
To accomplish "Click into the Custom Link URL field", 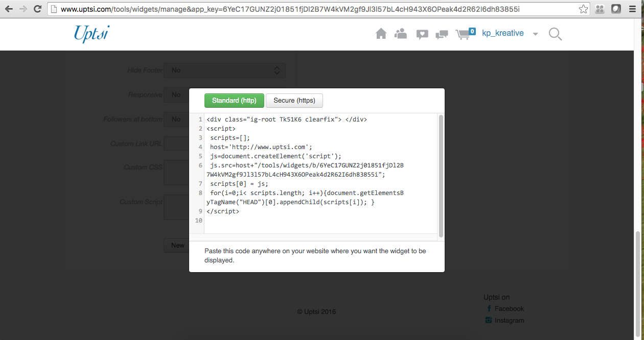I will point(176,143).
